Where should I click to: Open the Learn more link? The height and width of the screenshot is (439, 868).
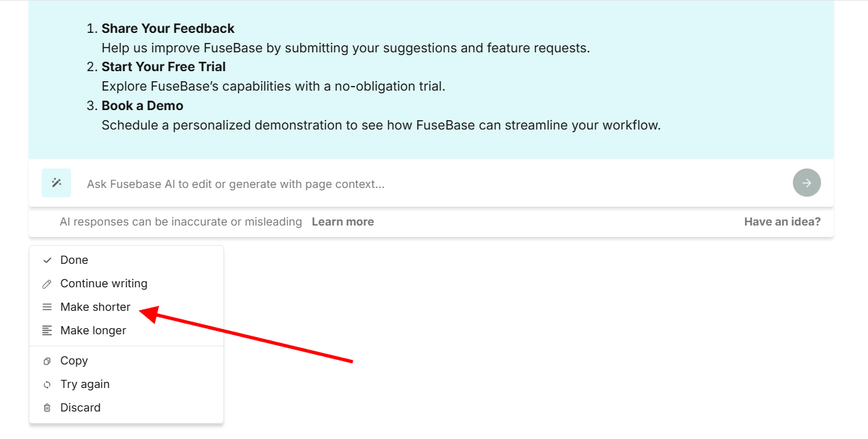[343, 222]
